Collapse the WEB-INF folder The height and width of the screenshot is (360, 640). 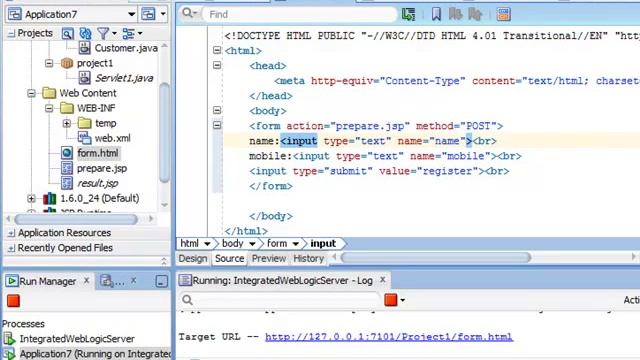(49, 108)
